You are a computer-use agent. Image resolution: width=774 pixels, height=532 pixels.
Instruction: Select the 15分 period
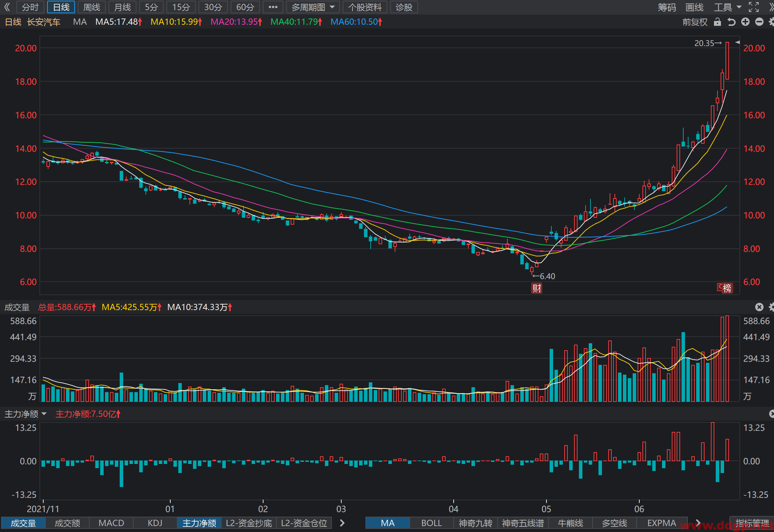[181, 7]
